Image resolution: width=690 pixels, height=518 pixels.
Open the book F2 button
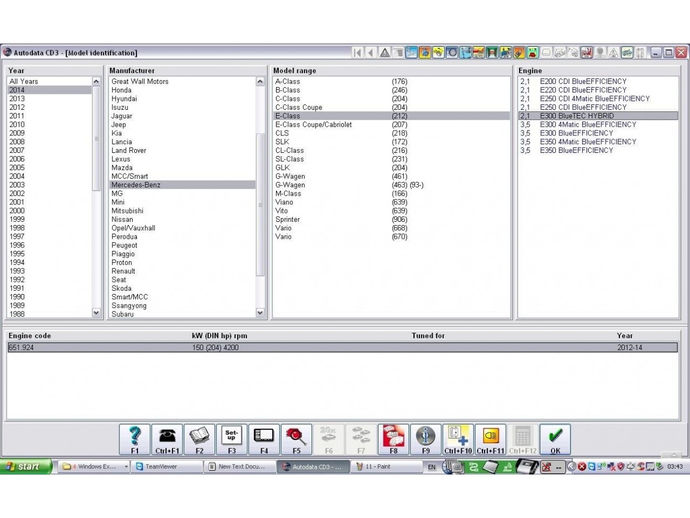[x=199, y=439]
